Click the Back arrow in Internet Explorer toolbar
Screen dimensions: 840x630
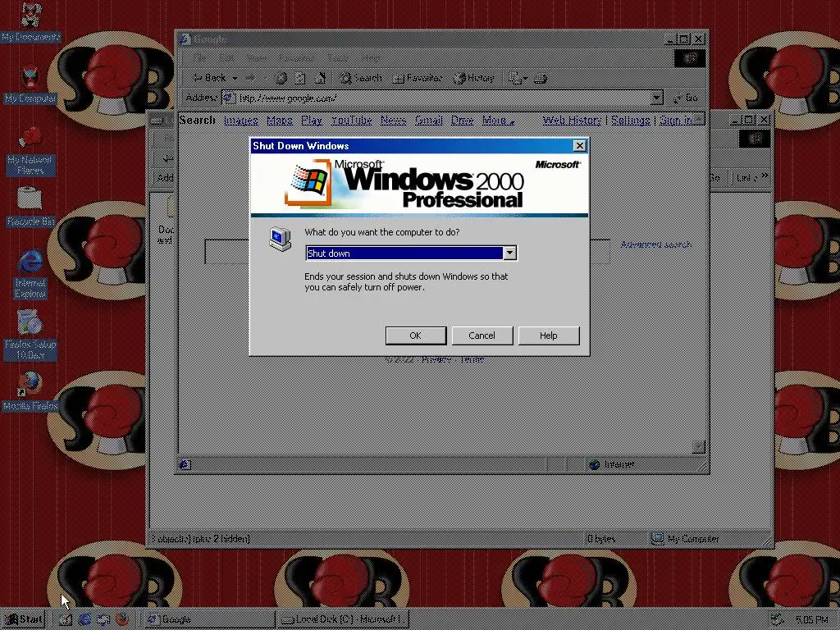point(209,78)
